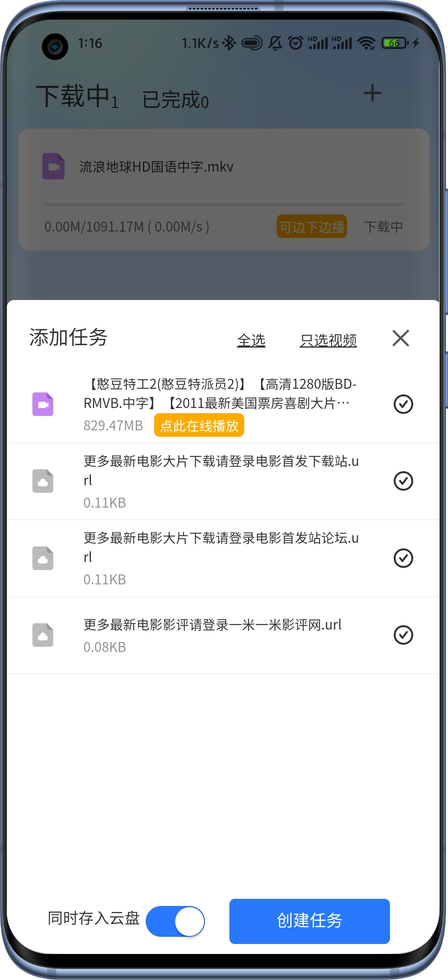Uncheck the 憨豆特工2 video file
Screen dimensions: 448x980
point(403,404)
